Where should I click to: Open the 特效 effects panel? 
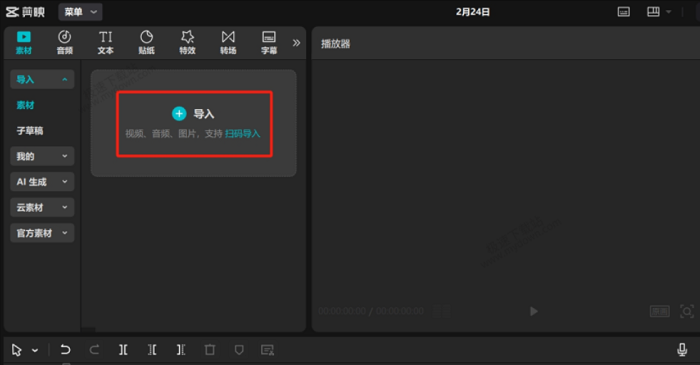188,42
